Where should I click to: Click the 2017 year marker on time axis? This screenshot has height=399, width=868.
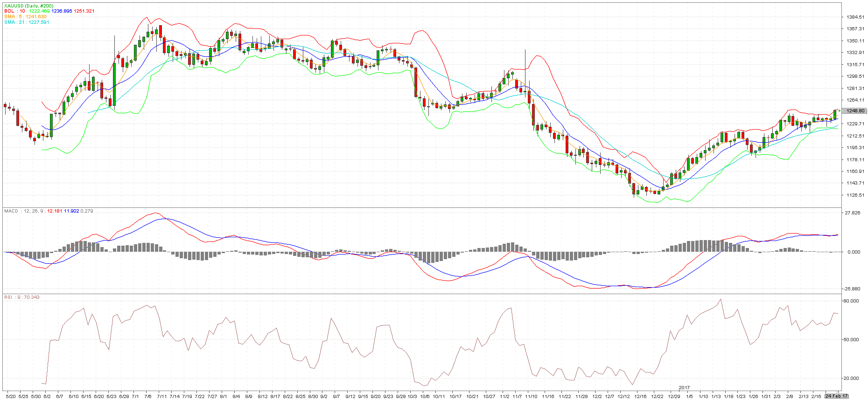684,388
